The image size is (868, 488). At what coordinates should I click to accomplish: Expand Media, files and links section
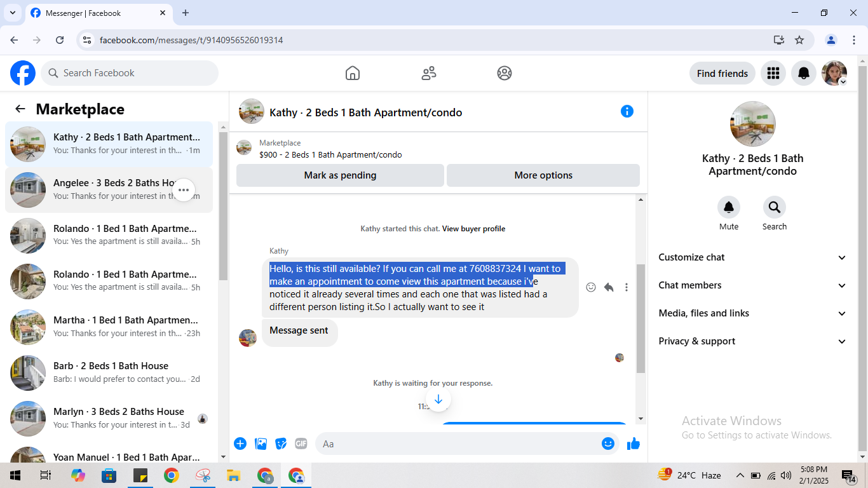pyautogui.click(x=753, y=313)
